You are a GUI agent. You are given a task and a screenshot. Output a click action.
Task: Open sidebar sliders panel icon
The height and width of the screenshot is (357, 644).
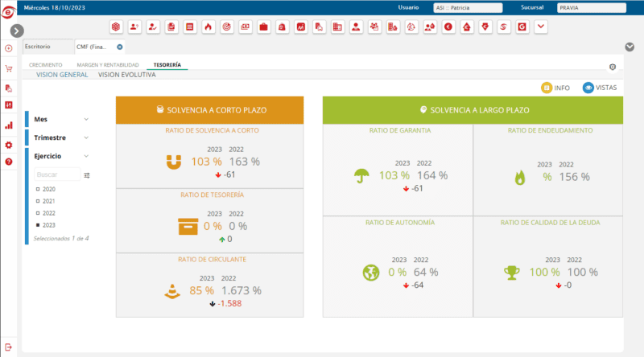pyautogui.click(x=9, y=105)
